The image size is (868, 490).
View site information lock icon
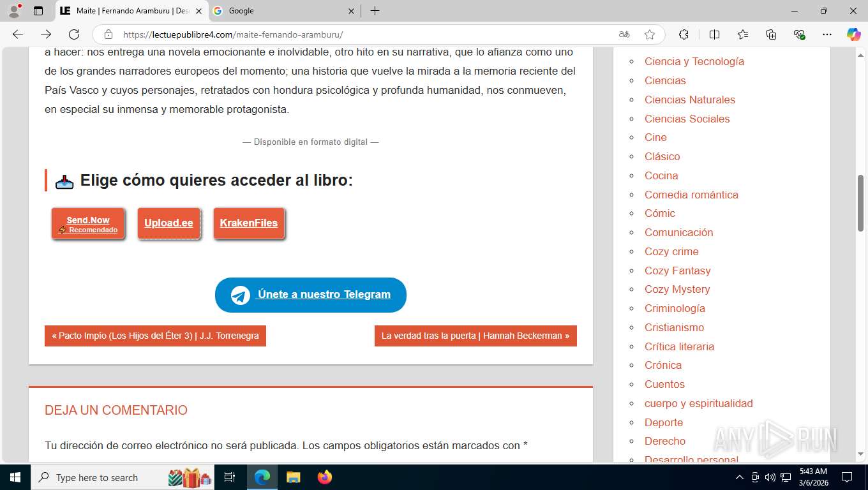108,34
